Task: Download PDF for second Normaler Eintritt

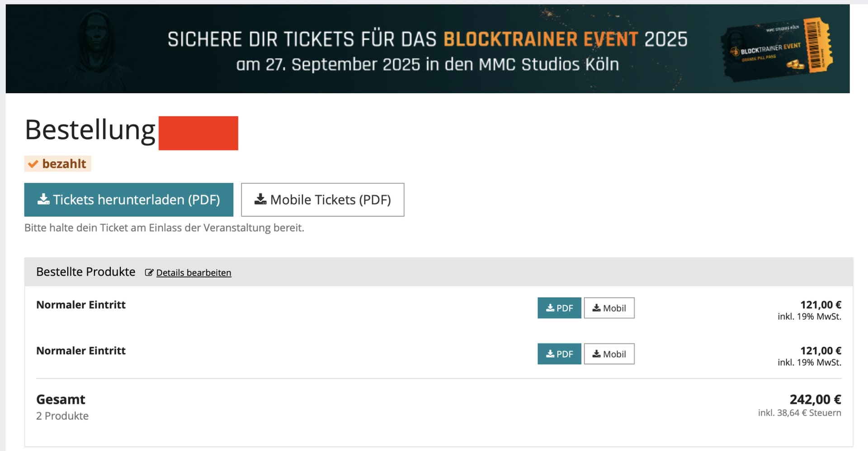Action: click(559, 354)
